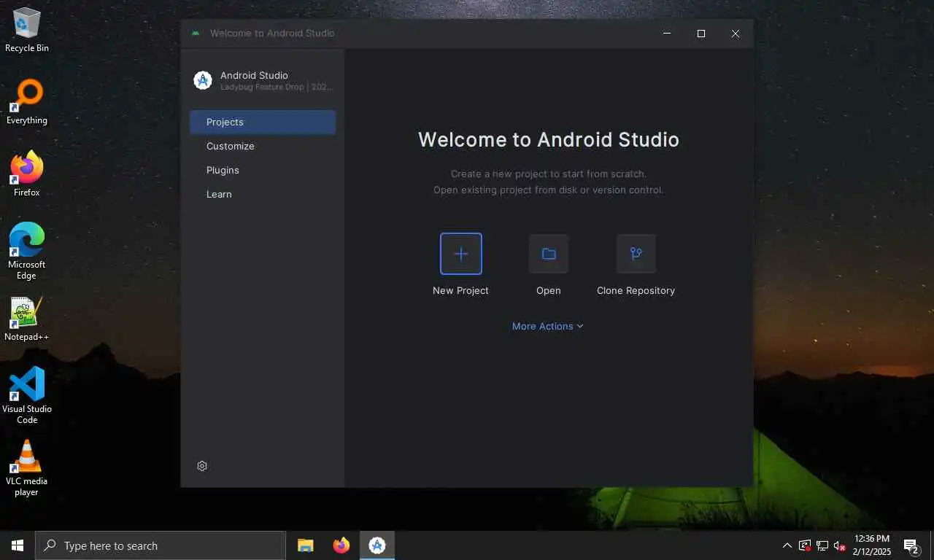Select the Projects tab
The width and height of the screenshot is (934, 560).
click(x=263, y=122)
